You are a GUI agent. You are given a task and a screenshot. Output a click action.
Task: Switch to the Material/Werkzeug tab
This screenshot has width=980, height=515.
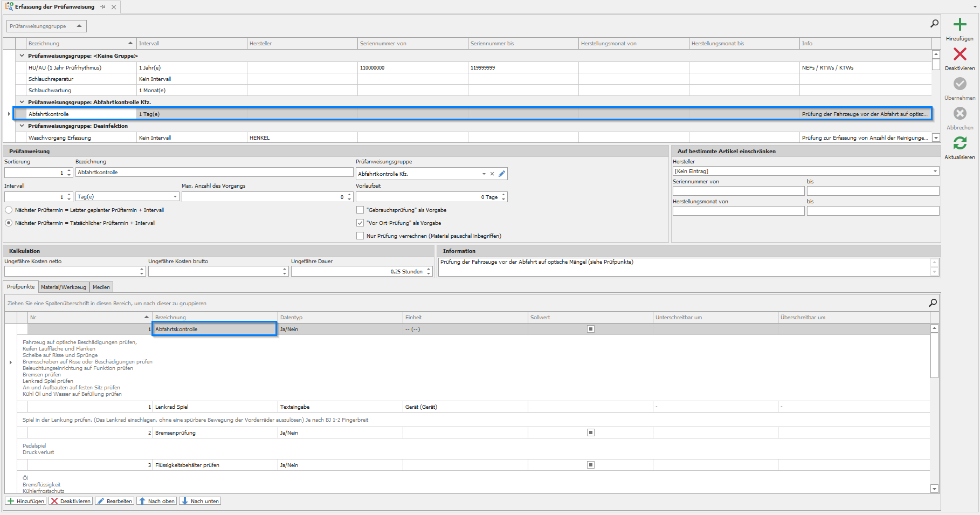click(63, 287)
